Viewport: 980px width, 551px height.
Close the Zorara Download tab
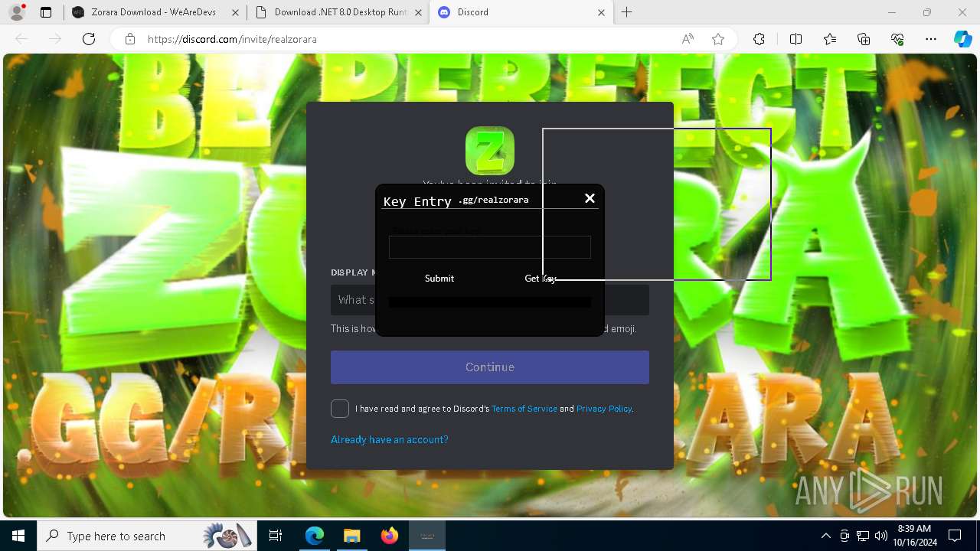(x=234, y=12)
